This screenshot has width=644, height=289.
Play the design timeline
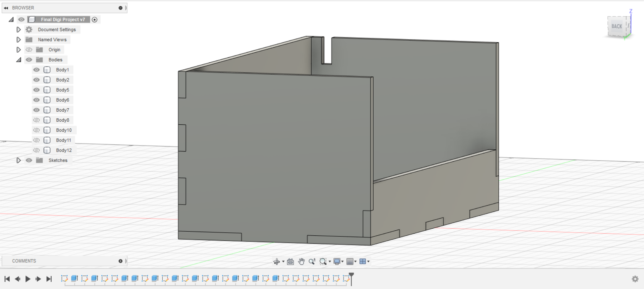coord(28,279)
